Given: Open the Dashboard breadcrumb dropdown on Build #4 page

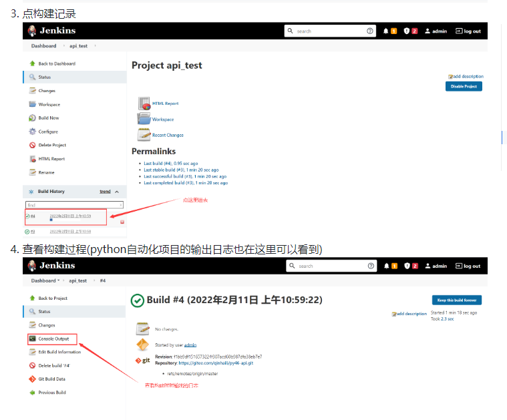Looking at the screenshot, I should (x=59, y=280).
